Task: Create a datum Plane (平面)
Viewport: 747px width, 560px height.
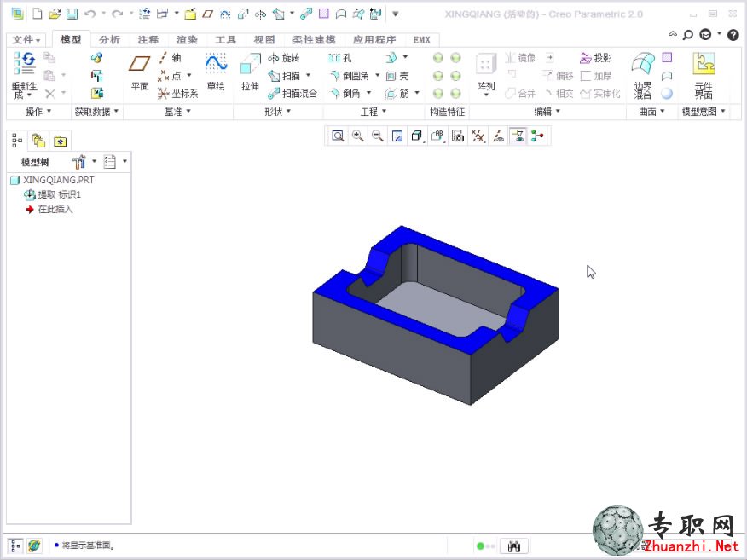Action: 140,72
